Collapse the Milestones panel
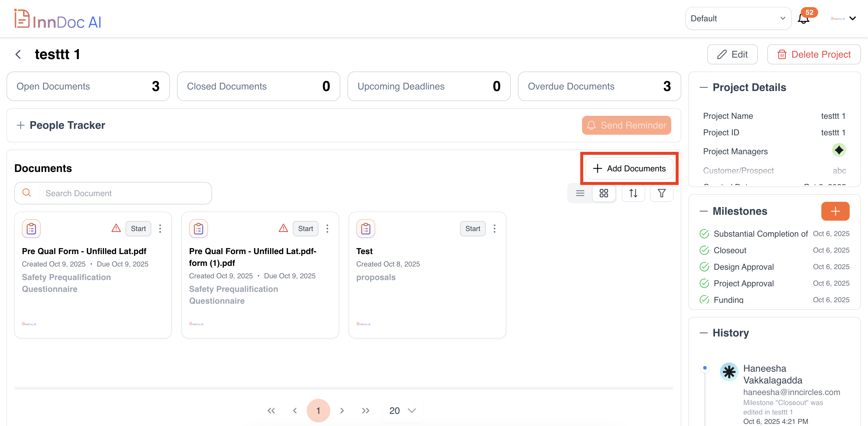This screenshot has width=868, height=426. pyautogui.click(x=703, y=211)
